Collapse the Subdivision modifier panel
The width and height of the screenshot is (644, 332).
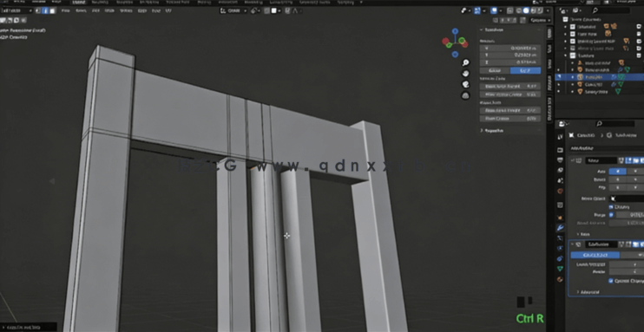pyautogui.click(x=573, y=244)
